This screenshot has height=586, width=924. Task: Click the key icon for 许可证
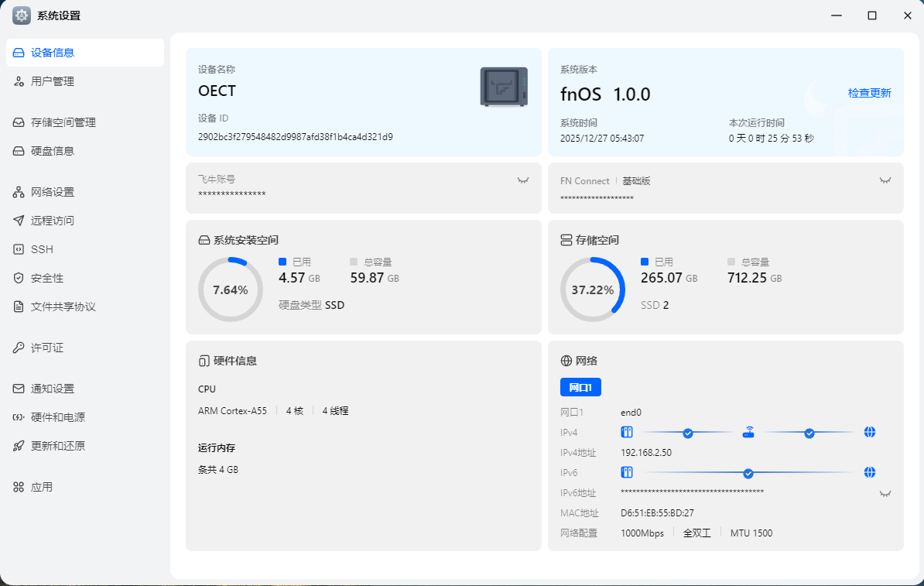click(x=19, y=348)
